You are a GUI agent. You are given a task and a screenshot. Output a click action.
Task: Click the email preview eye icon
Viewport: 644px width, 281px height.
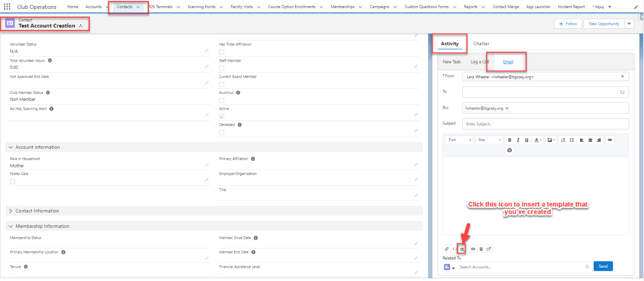[x=473, y=249]
